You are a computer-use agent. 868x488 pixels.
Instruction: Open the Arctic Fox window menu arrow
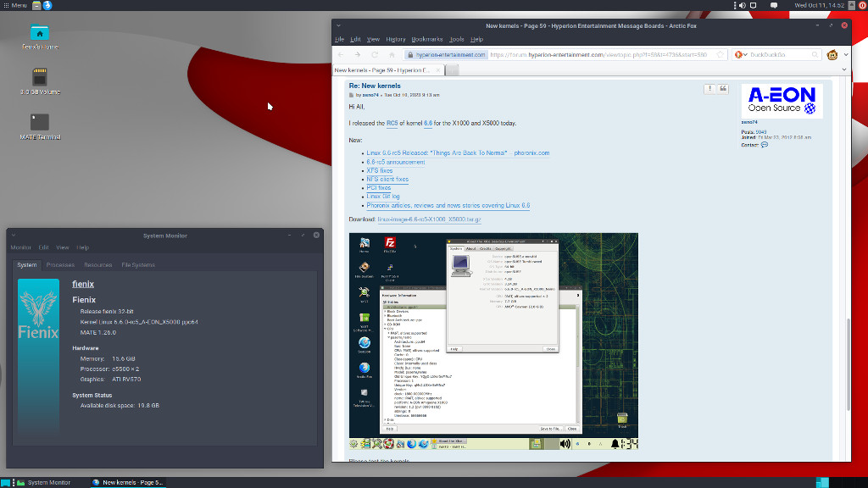pos(338,25)
